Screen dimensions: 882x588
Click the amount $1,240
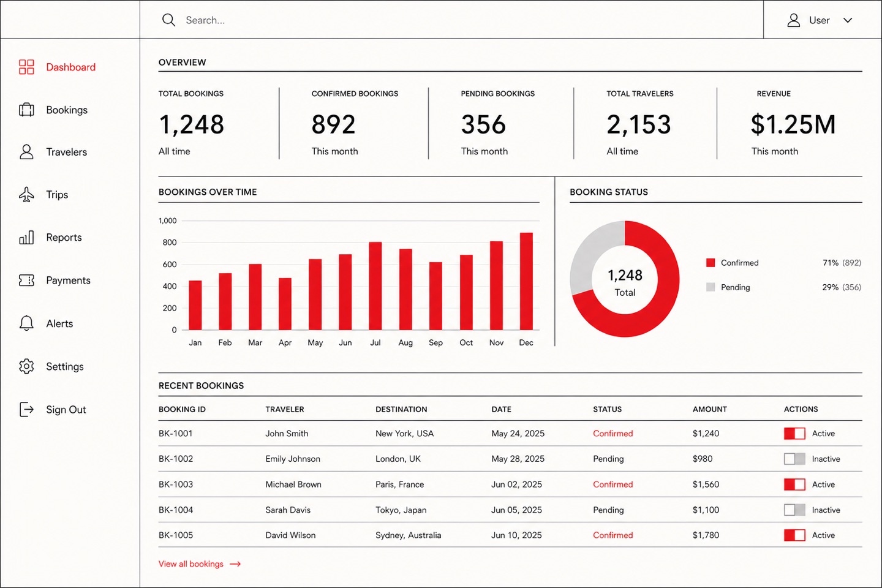(x=706, y=434)
